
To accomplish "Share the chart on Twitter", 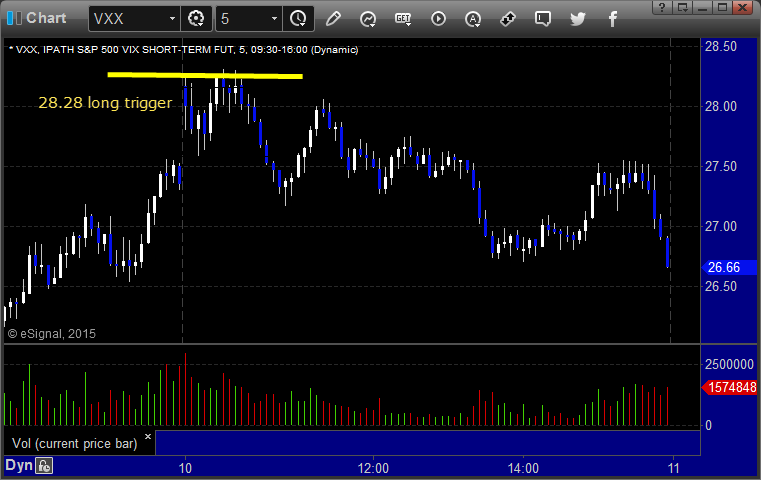I will (578, 19).
